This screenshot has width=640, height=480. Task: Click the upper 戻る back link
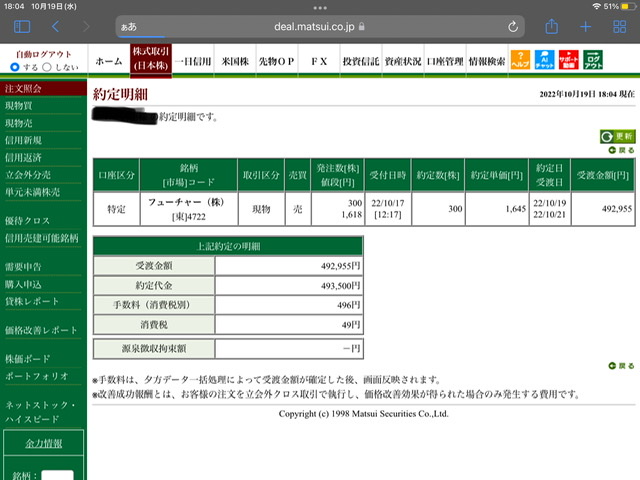coord(622,150)
